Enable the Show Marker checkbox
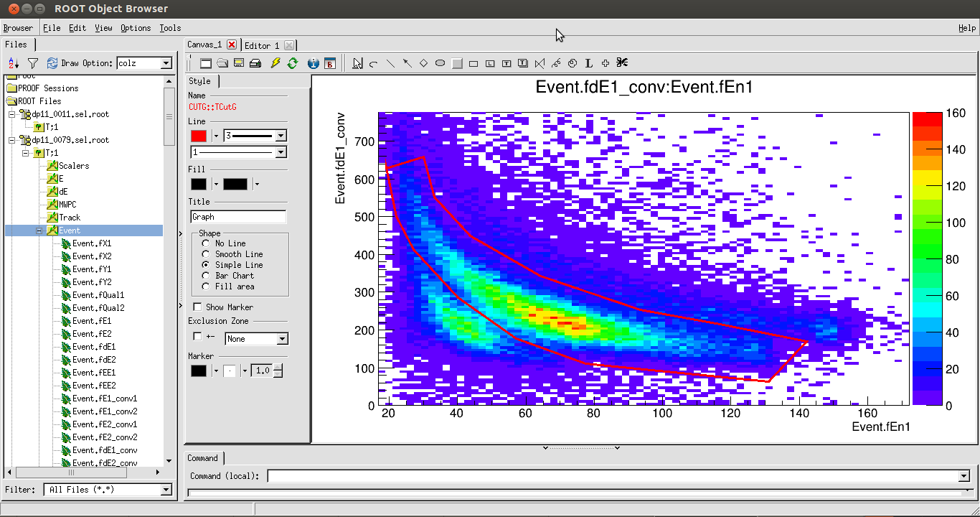The image size is (980, 517). (198, 307)
